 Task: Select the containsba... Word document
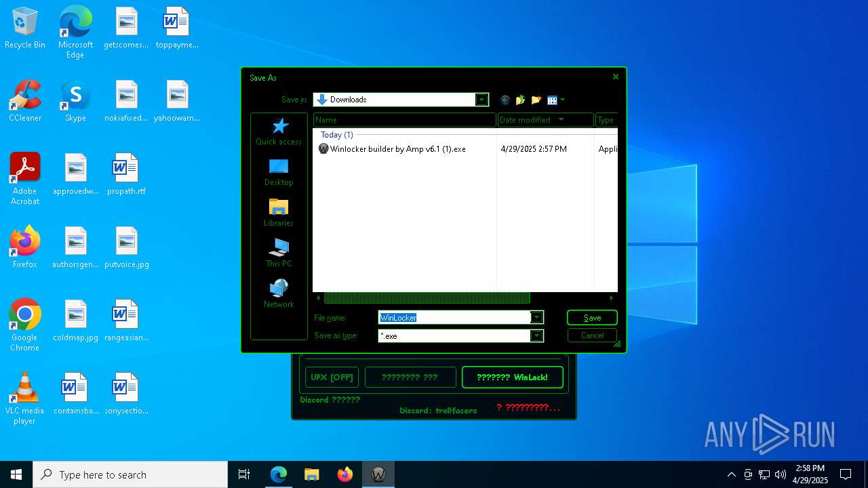[x=75, y=394]
